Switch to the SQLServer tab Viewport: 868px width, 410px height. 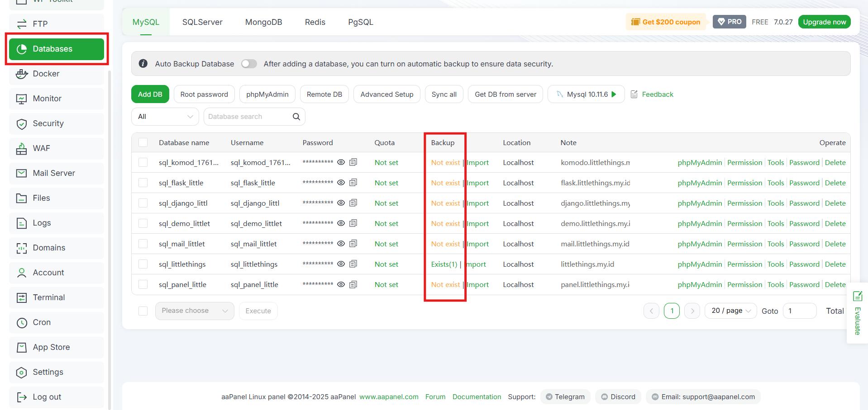point(202,22)
